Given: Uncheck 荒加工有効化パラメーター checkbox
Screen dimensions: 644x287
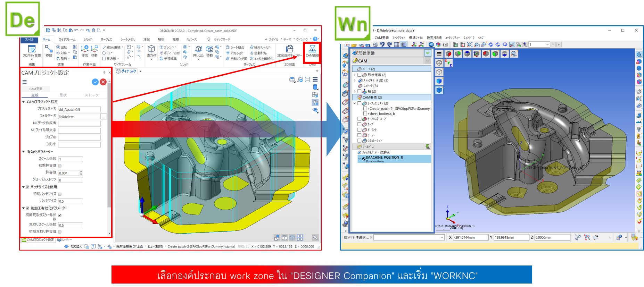Looking at the screenshot, I should pyautogui.click(x=28, y=208).
